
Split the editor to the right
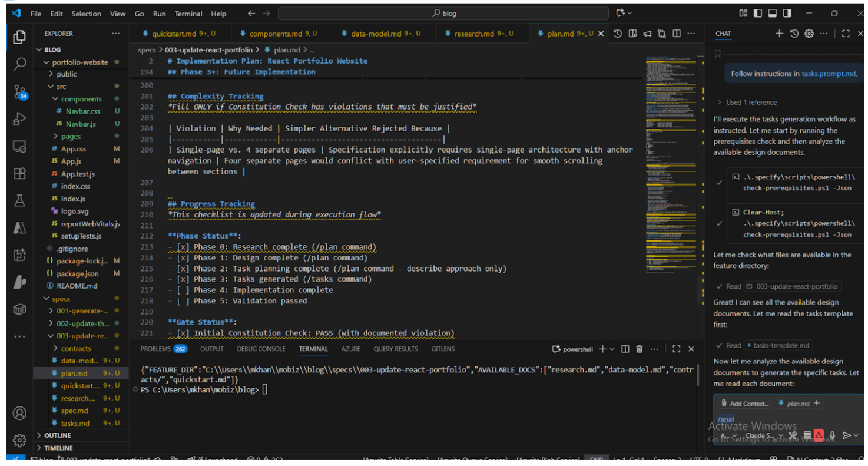click(677, 34)
